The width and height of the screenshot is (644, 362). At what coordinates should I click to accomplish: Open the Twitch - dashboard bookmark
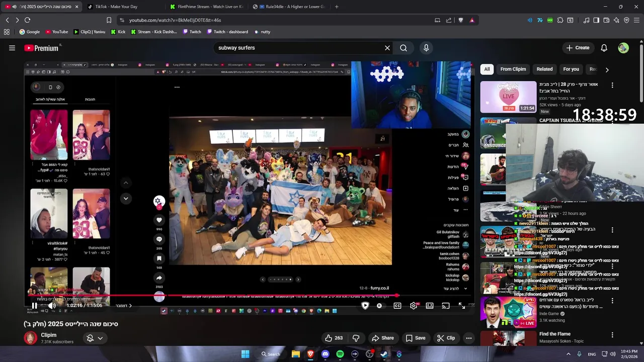click(x=227, y=32)
